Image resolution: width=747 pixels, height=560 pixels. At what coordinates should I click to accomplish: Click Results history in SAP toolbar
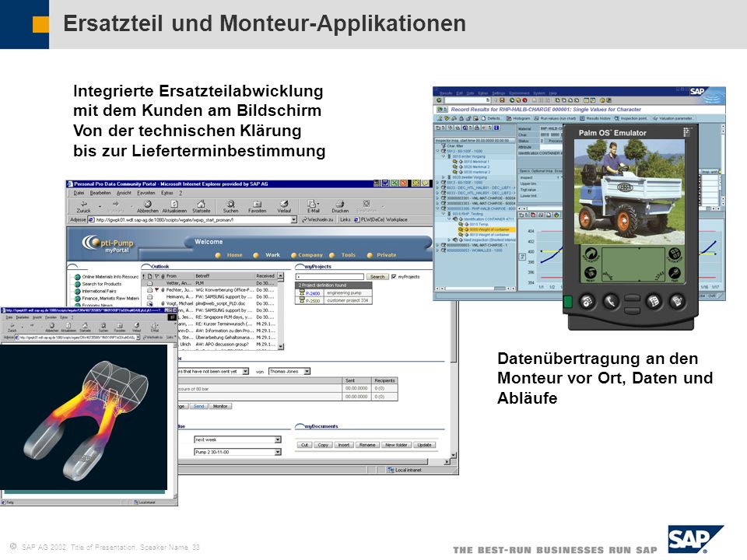[x=595, y=118]
